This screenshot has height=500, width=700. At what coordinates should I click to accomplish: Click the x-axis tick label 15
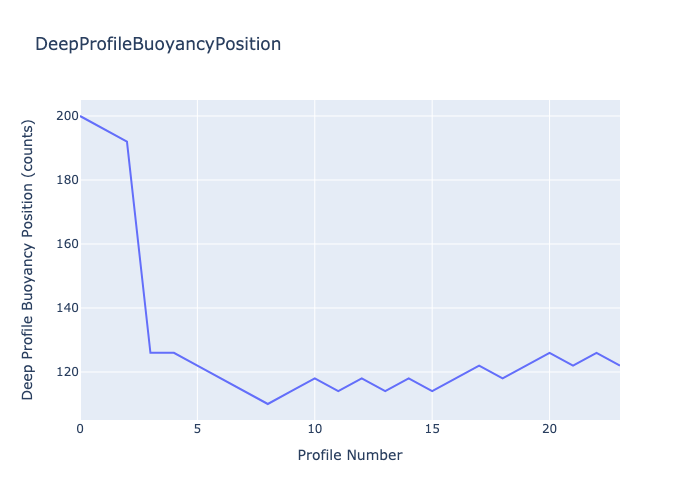pos(432,428)
